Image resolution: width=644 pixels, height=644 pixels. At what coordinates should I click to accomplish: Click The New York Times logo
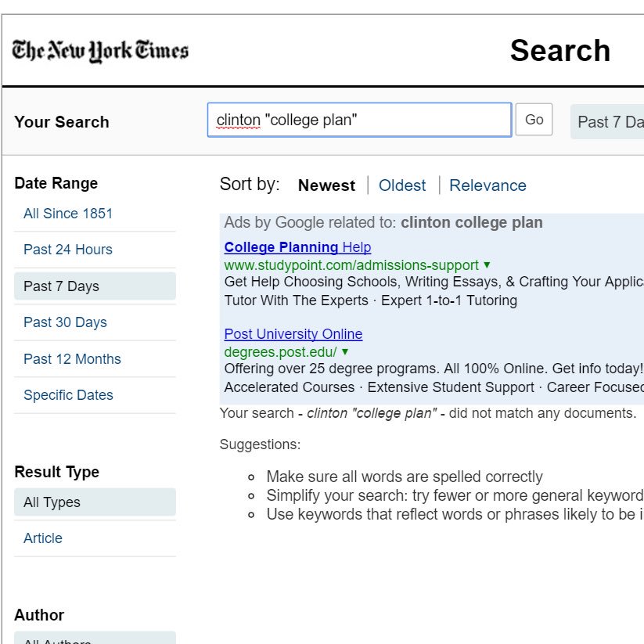(100, 51)
